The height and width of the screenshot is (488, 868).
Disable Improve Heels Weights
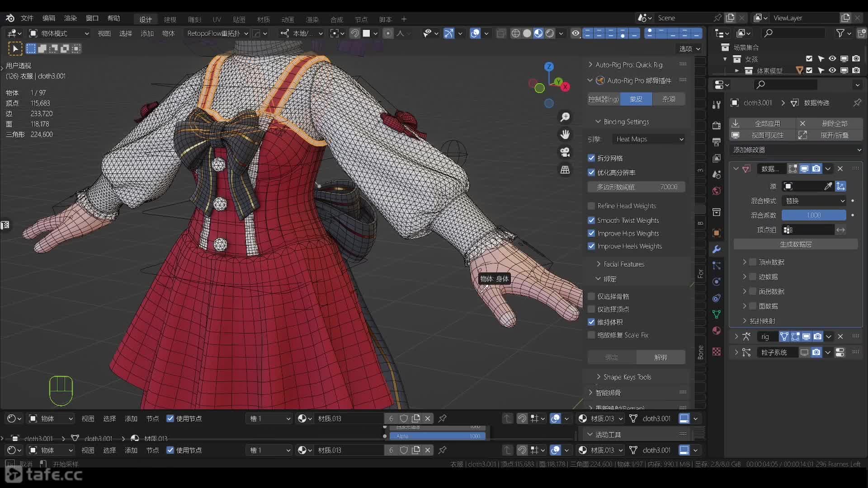pyautogui.click(x=591, y=246)
